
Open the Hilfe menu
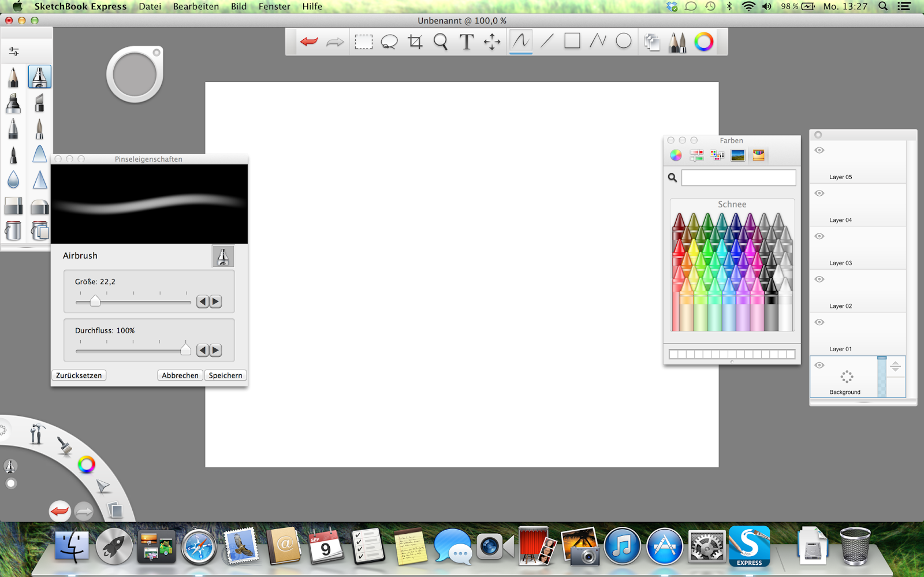tap(312, 6)
